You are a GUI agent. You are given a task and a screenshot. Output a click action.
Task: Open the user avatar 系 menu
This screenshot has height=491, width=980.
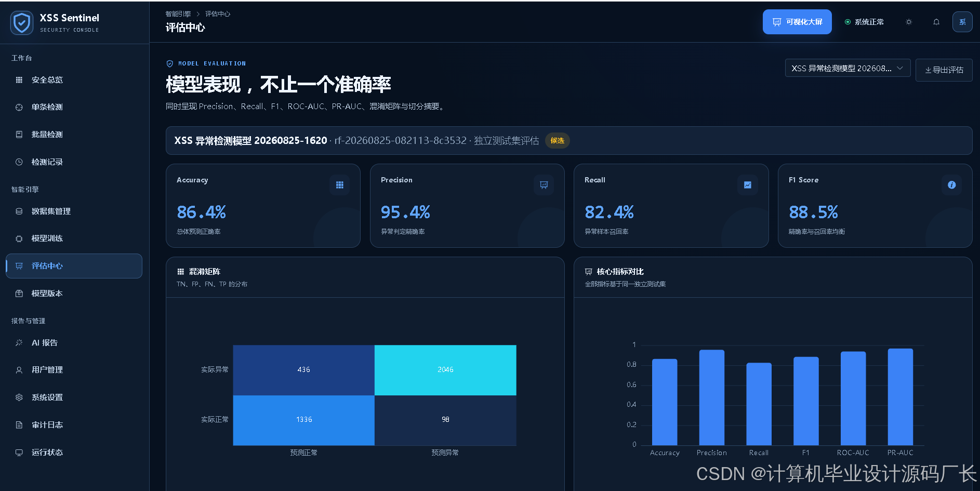[x=962, y=22]
